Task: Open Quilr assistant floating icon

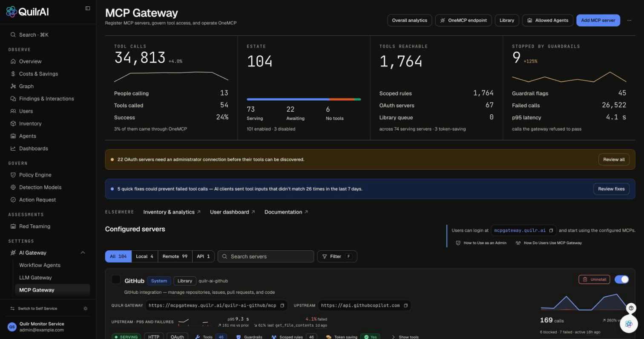Action: (x=629, y=324)
